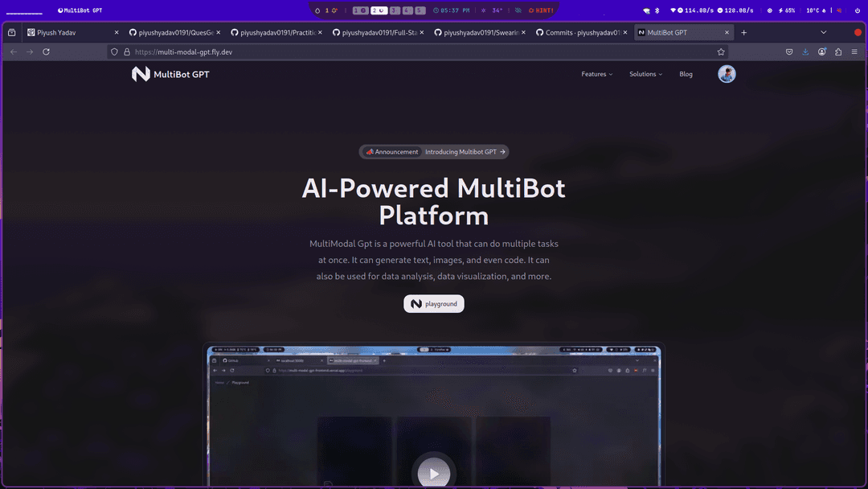This screenshot has width=868, height=489.
Task: Focus the address bar URL field
Action: coord(417,52)
